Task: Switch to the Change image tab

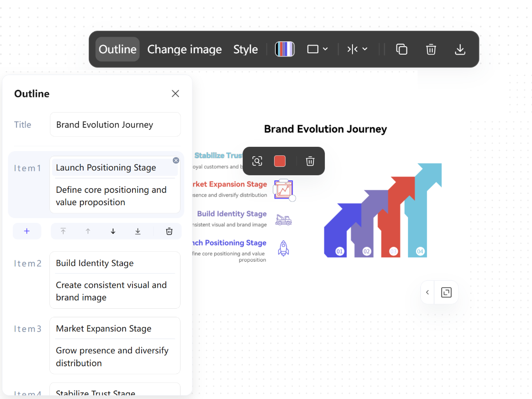Action: (x=184, y=49)
